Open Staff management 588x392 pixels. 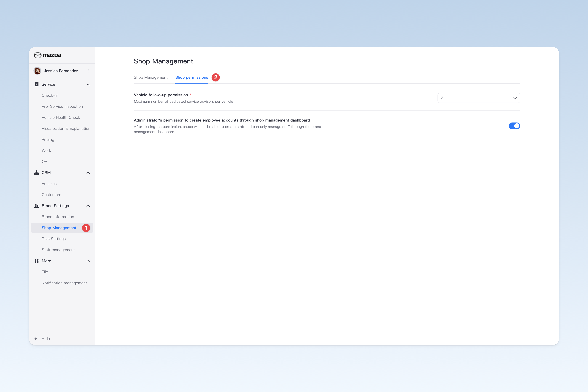click(58, 250)
